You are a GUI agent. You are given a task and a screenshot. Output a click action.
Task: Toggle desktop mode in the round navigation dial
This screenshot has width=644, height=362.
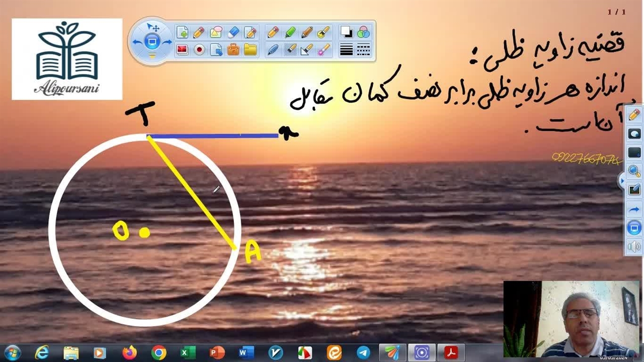click(152, 42)
